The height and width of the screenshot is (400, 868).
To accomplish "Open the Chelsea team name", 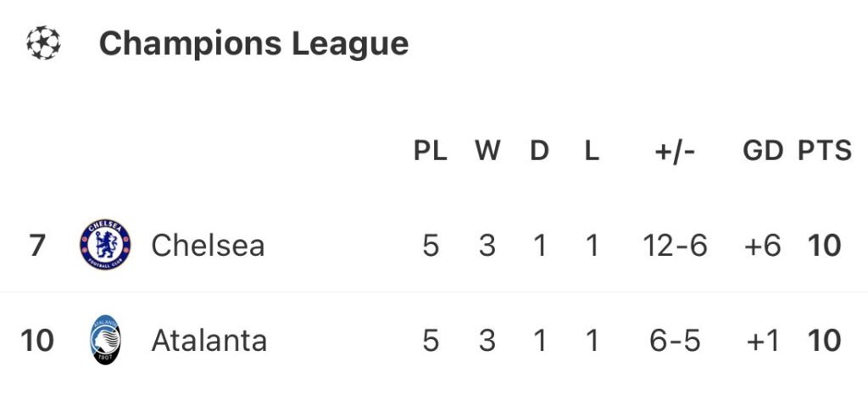I will click(208, 246).
